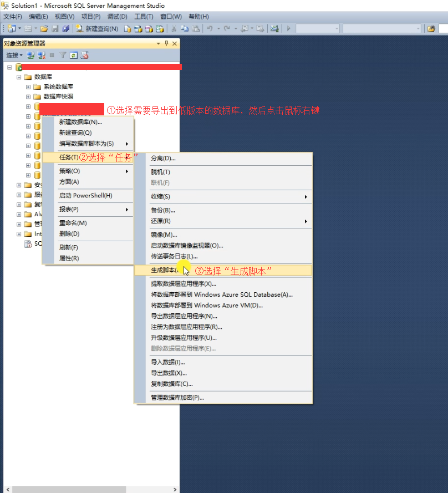The image size is (448, 493).
Task: Select 复制数据库(C)... in the tasks submenu
Action: (223, 384)
